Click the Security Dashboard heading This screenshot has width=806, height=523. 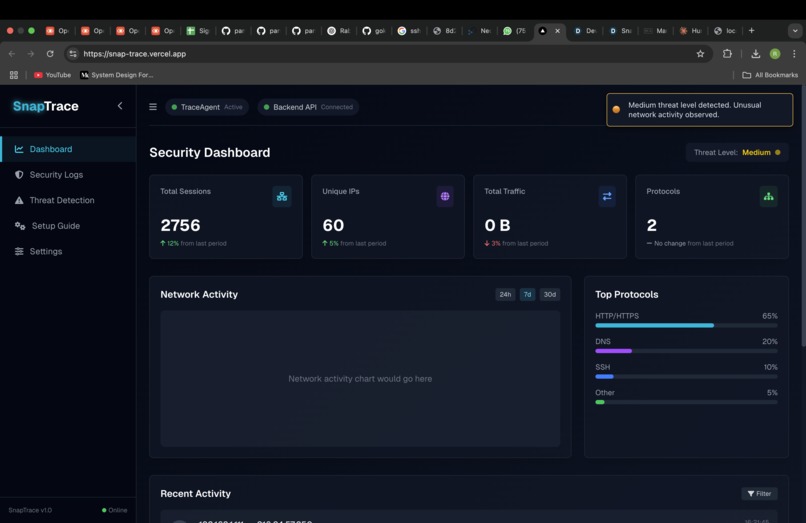click(x=210, y=153)
